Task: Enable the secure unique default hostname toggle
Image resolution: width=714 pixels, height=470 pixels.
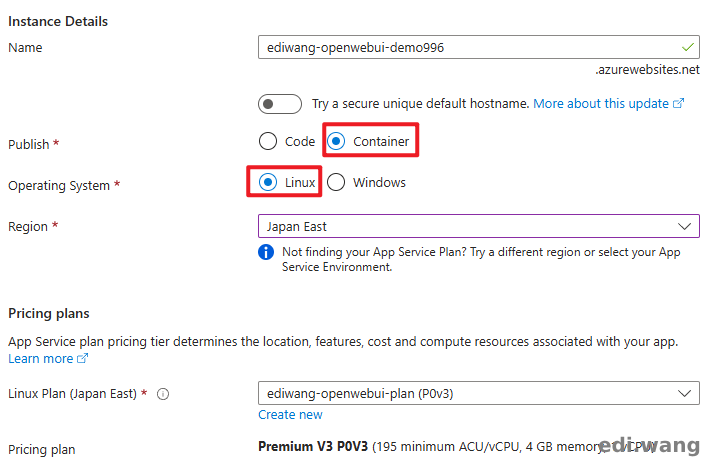Action: click(x=279, y=104)
